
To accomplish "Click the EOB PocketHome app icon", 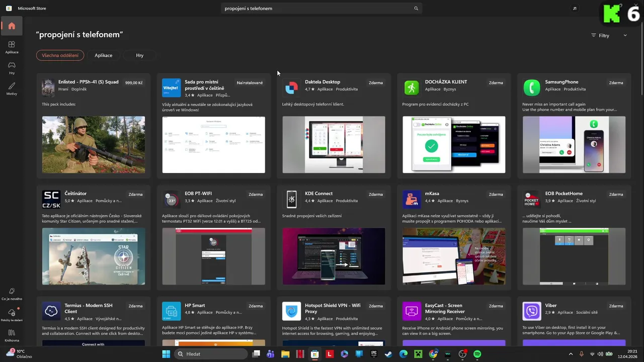I will [x=532, y=199].
